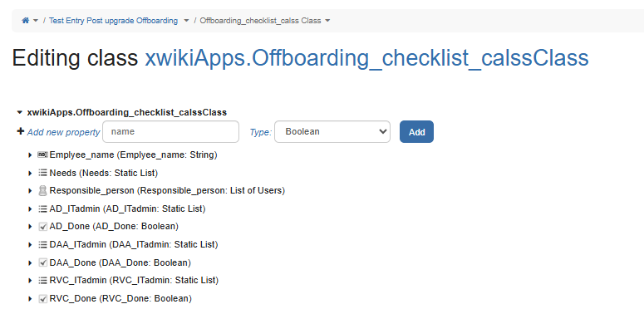Image resolution: width=644 pixels, height=309 pixels.
Task: Collapse the xwikiApps.Offboarding_checklist_calssClass tree
Action: [x=20, y=112]
